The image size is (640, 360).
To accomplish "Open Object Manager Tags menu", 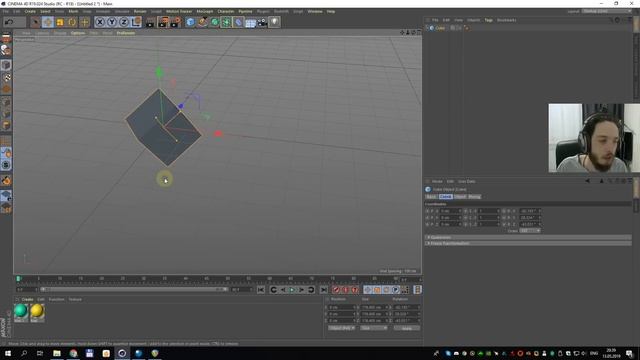I will (489, 20).
